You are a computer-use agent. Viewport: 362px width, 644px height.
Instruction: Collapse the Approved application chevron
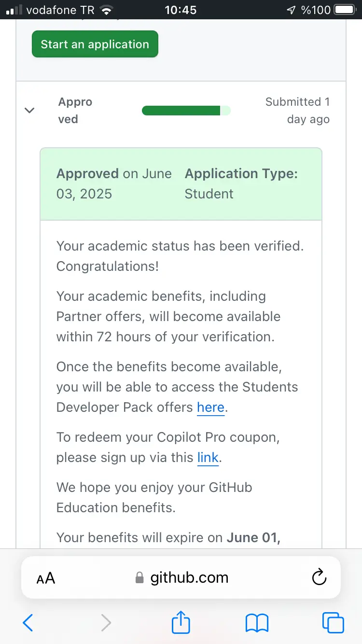coord(29,110)
